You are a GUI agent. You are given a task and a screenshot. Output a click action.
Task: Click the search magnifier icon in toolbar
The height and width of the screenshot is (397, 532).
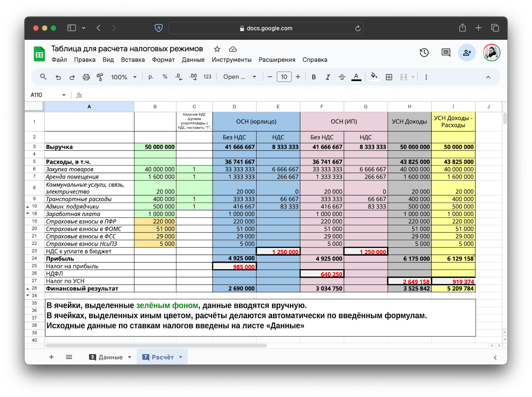tap(43, 77)
